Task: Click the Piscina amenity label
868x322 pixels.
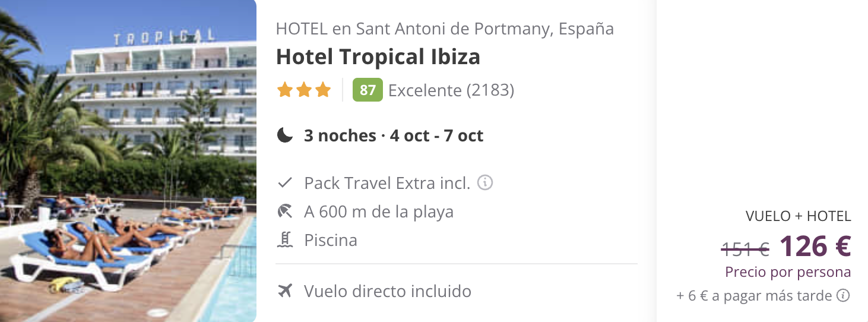Action: click(331, 240)
